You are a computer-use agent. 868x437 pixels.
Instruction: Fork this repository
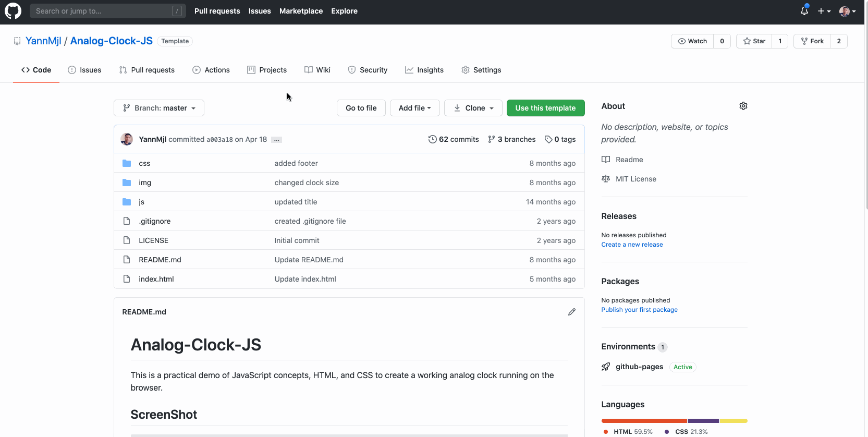click(x=812, y=41)
